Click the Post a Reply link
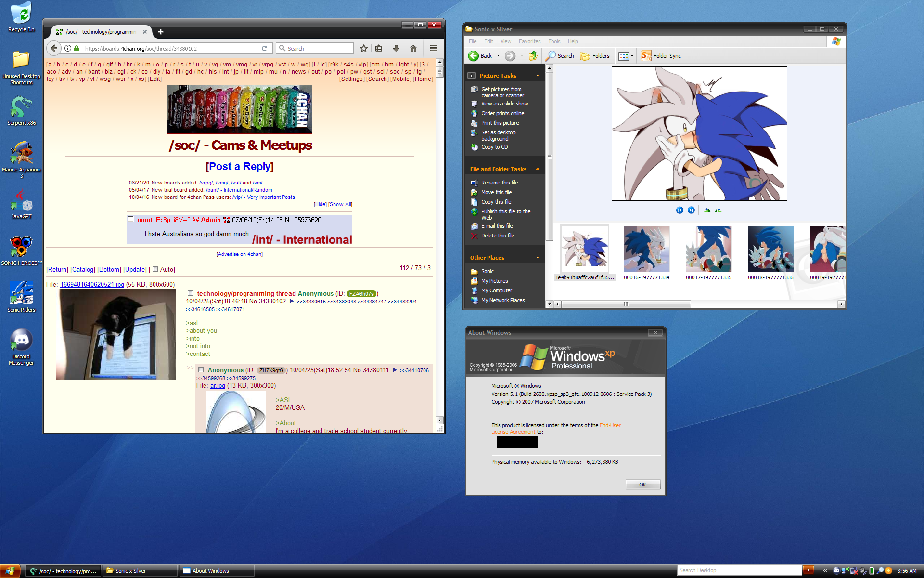Viewport: 924px width, 578px height. pyautogui.click(x=239, y=167)
